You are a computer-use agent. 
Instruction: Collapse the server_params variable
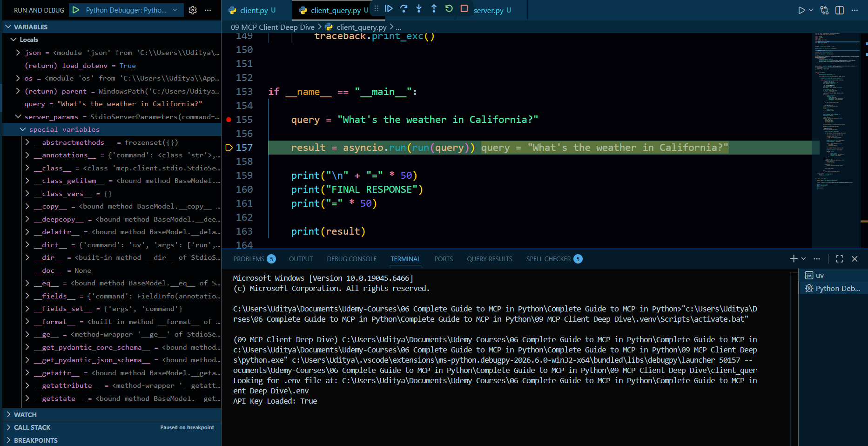(x=18, y=117)
